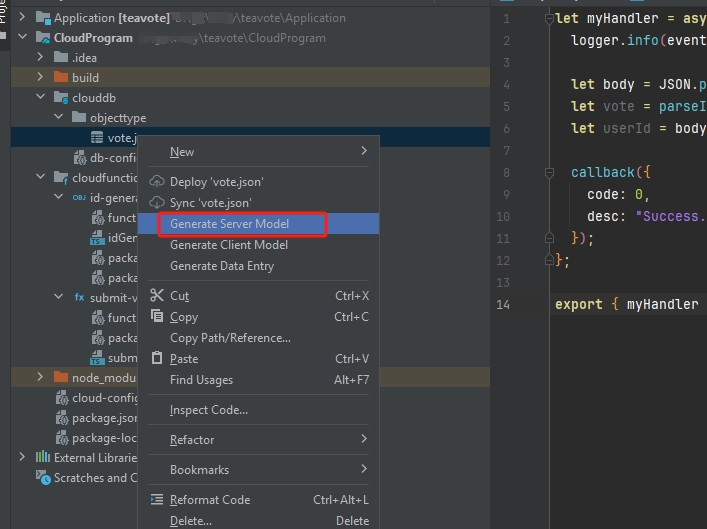
Task: Choose Copy Path/Reference...
Action: coord(258,338)
